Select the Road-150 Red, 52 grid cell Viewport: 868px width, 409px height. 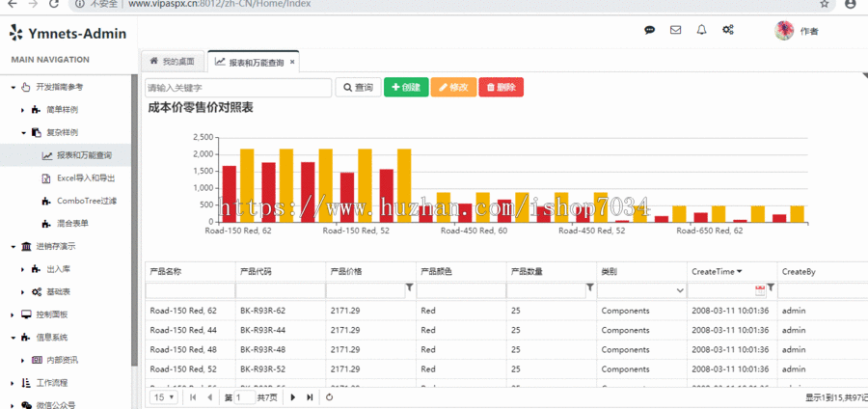190,369
